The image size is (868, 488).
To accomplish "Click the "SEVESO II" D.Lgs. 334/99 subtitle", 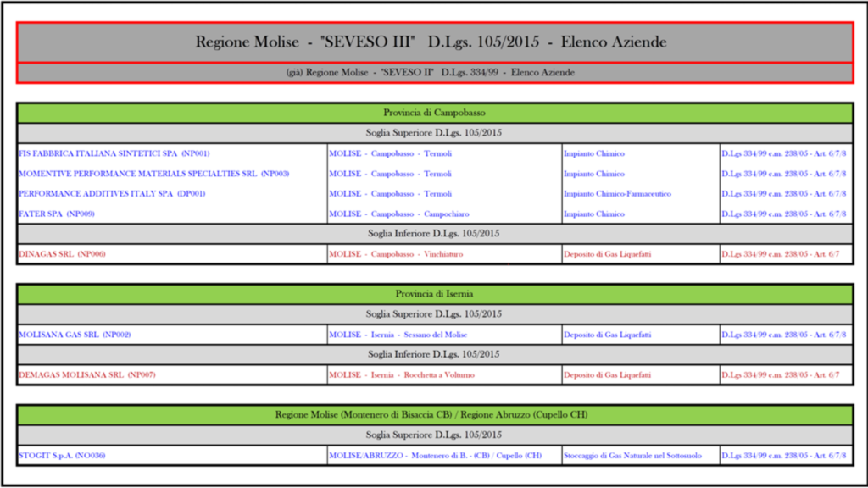I will (x=430, y=73).
